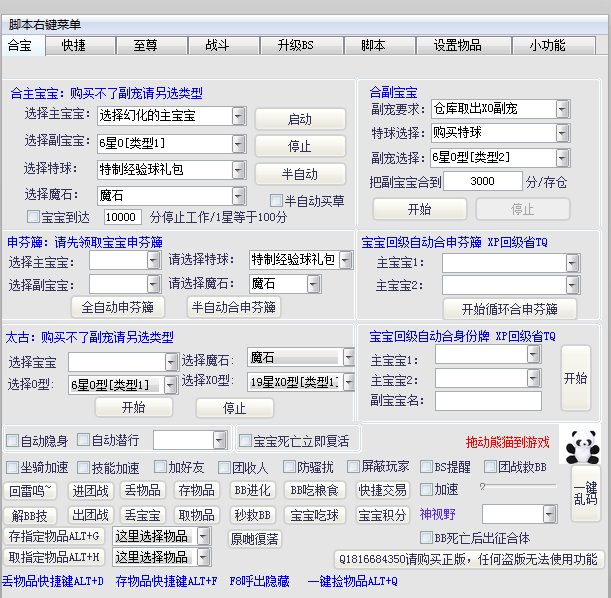
Task: Enable 坐骑加速 checkbox
Action: [12, 467]
